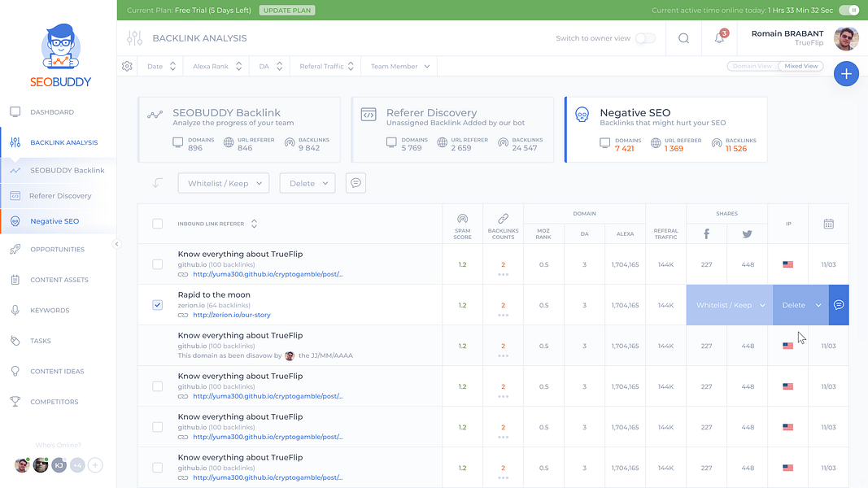This screenshot has height=488, width=868.
Task: Collapse the sidebar with arrow handle
Action: click(116, 244)
